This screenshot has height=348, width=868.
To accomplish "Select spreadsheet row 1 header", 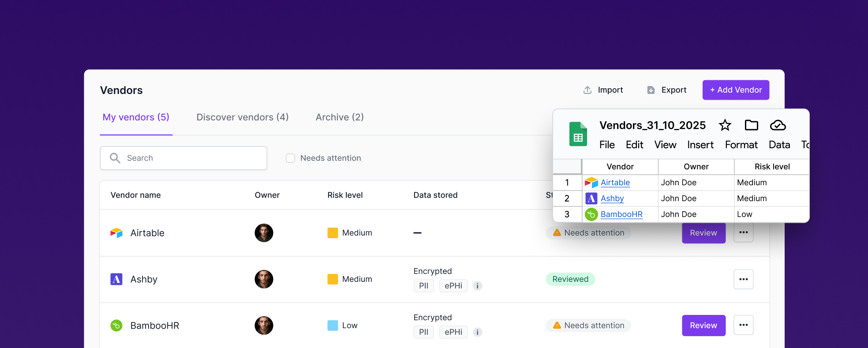I will coord(567,183).
